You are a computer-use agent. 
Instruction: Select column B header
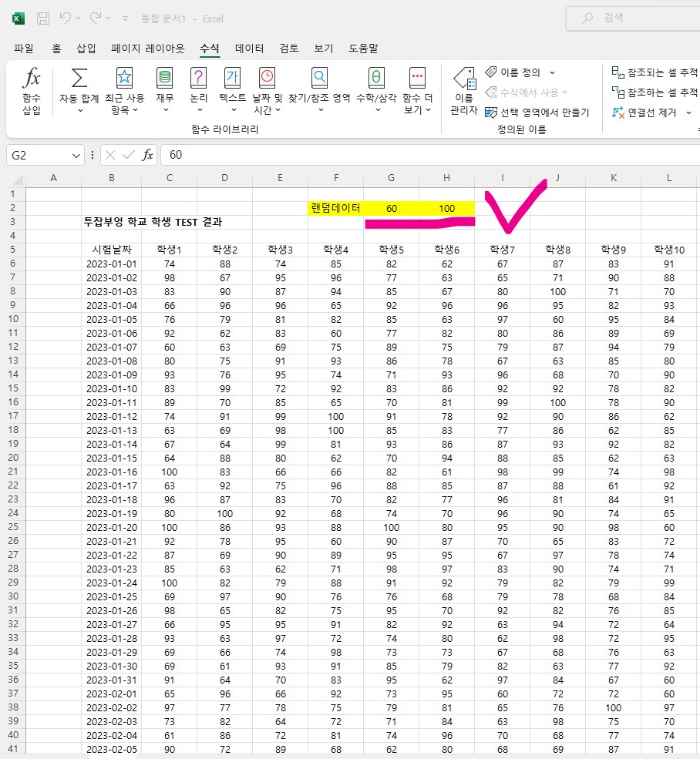[112, 178]
